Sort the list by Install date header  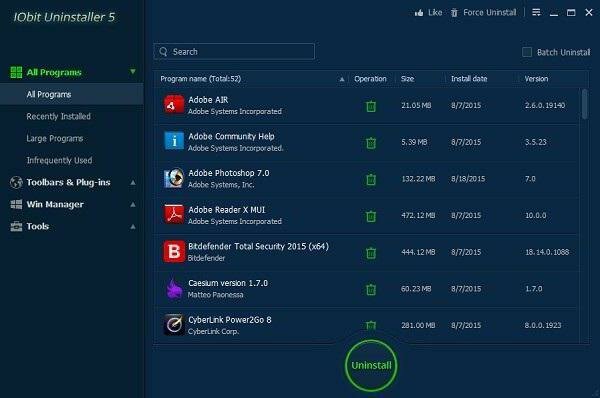click(469, 79)
